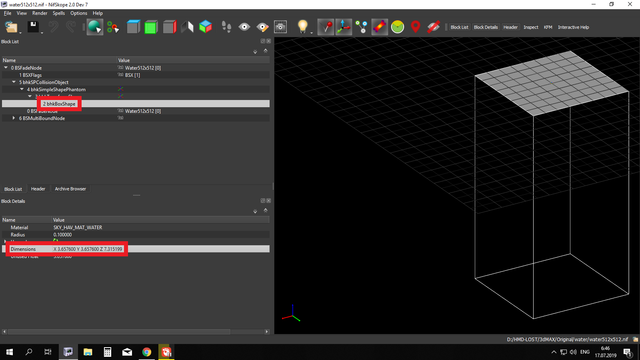Expand the 6 BSMultiBoundNode node
The width and height of the screenshot is (640, 360).
pyautogui.click(x=14, y=118)
